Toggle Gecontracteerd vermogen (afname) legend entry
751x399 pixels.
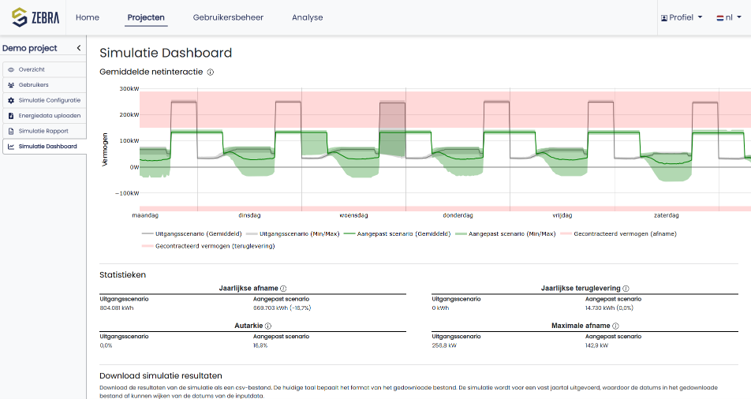(x=618, y=234)
